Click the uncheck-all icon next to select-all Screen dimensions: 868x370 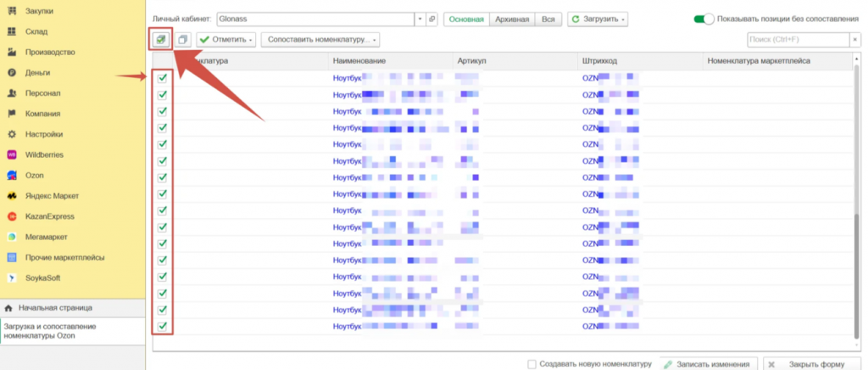point(183,40)
